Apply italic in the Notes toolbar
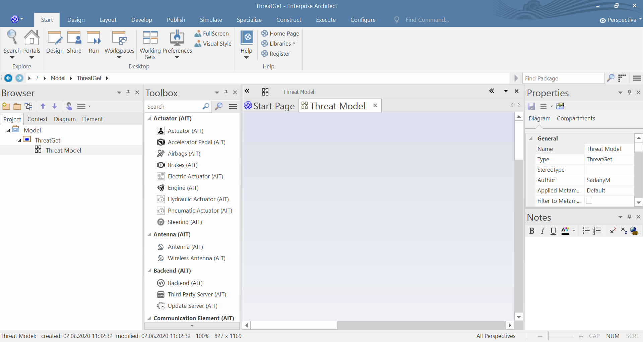This screenshot has width=644, height=342. 542,231
